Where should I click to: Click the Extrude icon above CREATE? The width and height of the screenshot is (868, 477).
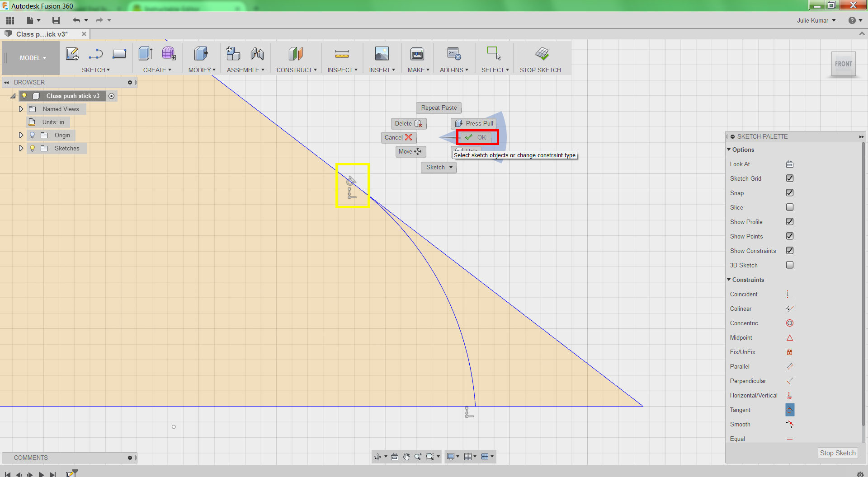tap(146, 54)
